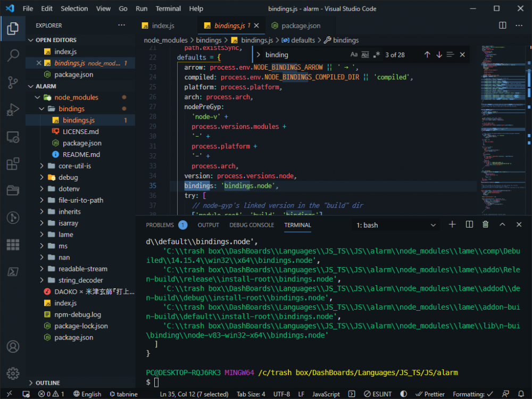Toggle Match Case in find widget
Screen dimensions: 532x399
point(354,55)
